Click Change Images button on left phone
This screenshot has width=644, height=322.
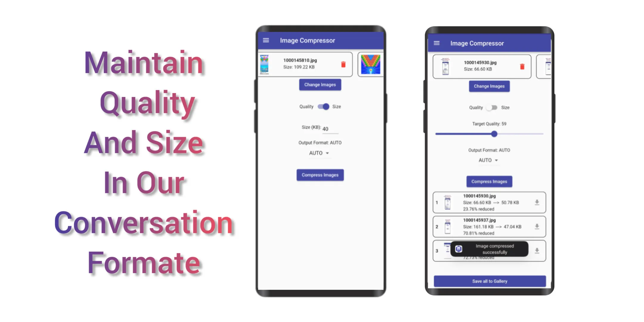tap(320, 85)
